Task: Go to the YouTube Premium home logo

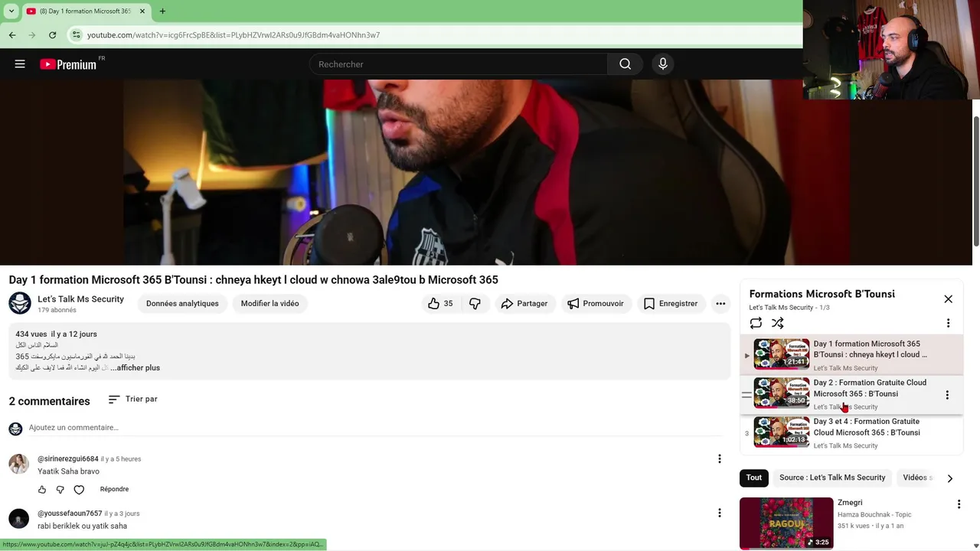Action: [68, 64]
